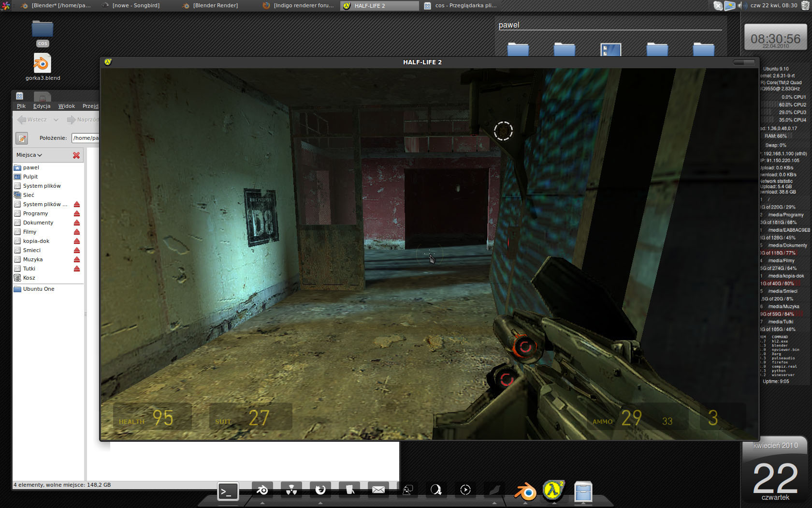This screenshot has width=812, height=508.
Task: Open the Wstecz history dropdown arrow
Action: 56,120
